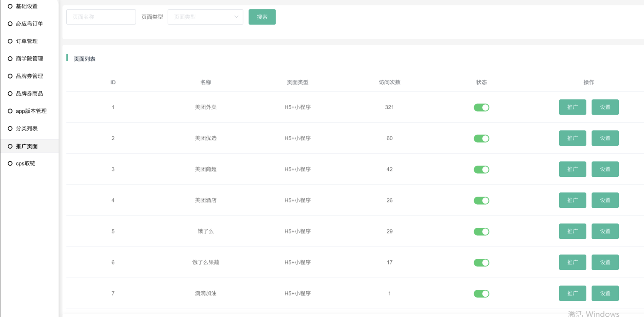Navigate to 品牌券商品
The image size is (644, 317).
(x=30, y=94)
